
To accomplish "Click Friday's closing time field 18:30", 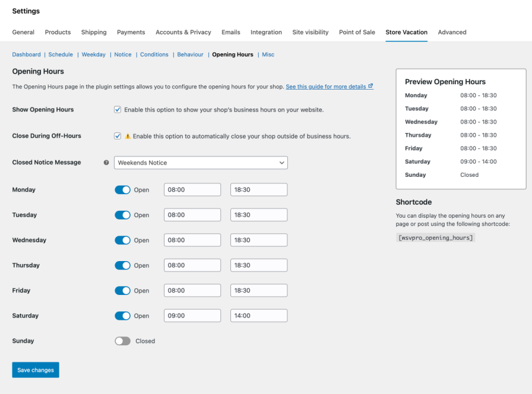I will point(259,291).
